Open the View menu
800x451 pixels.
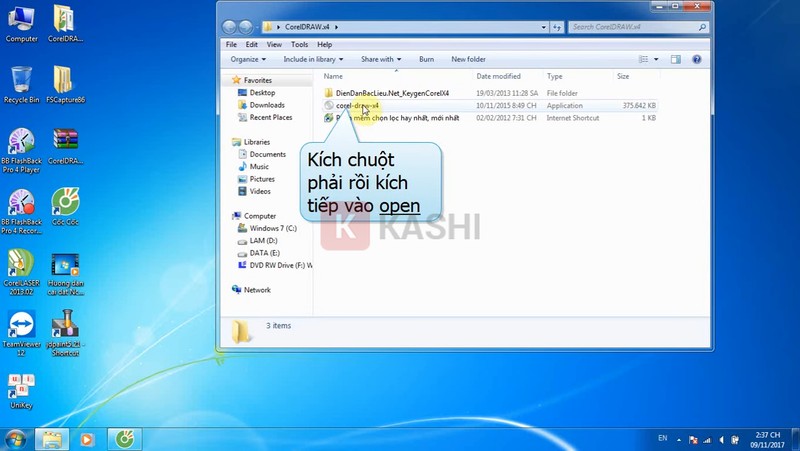click(274, 44)
